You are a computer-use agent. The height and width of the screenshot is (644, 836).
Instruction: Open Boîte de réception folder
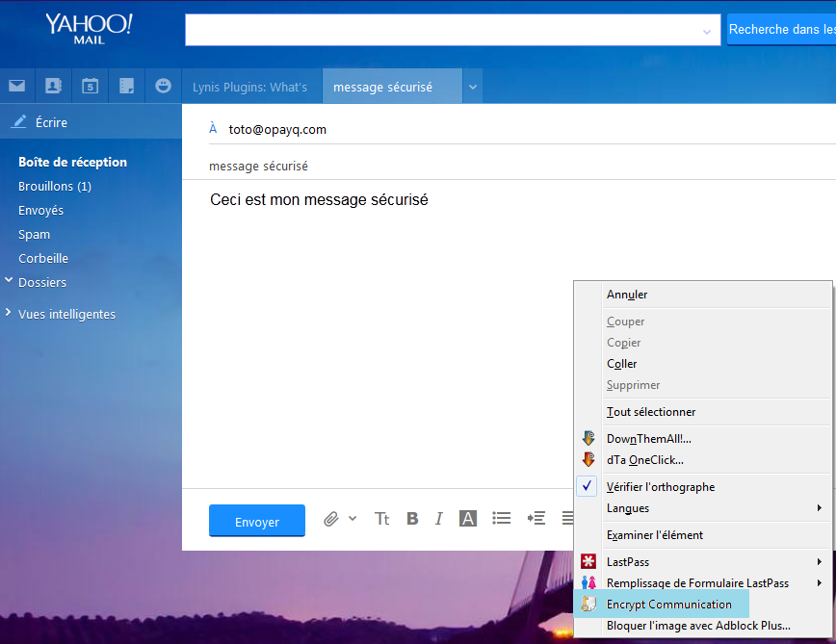pyautogui.click(x=72, y=162)
